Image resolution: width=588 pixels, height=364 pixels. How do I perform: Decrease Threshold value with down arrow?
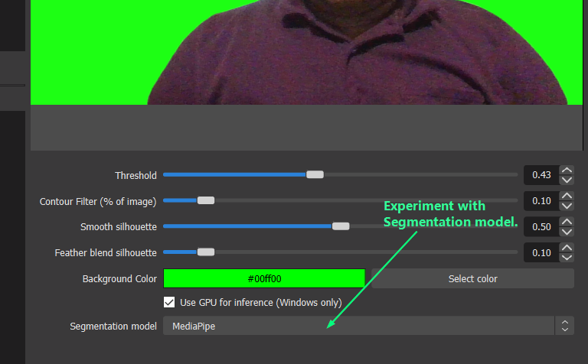[x=567, y=180]
